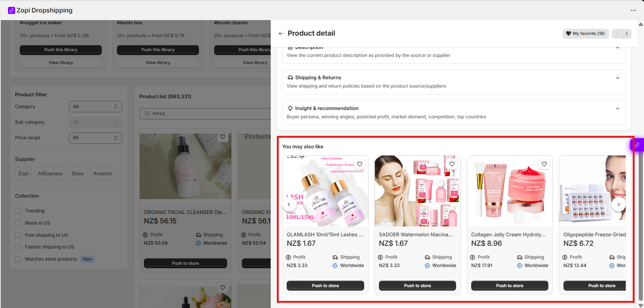Image resolution: width=644 pixels, height=308 pixels.
Task: Click the globe icon on SADOER card
Action: (427, 266)
